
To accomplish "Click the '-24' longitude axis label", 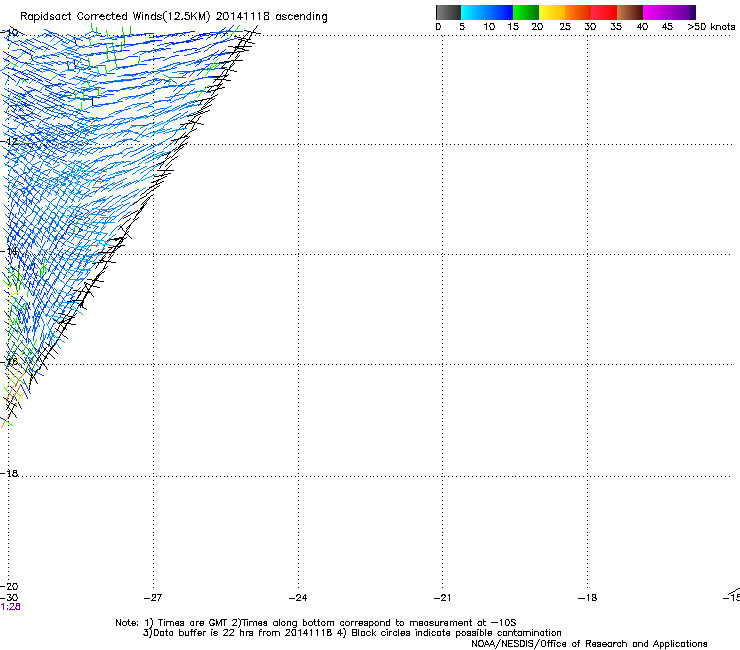I will (x=298, y=598).
